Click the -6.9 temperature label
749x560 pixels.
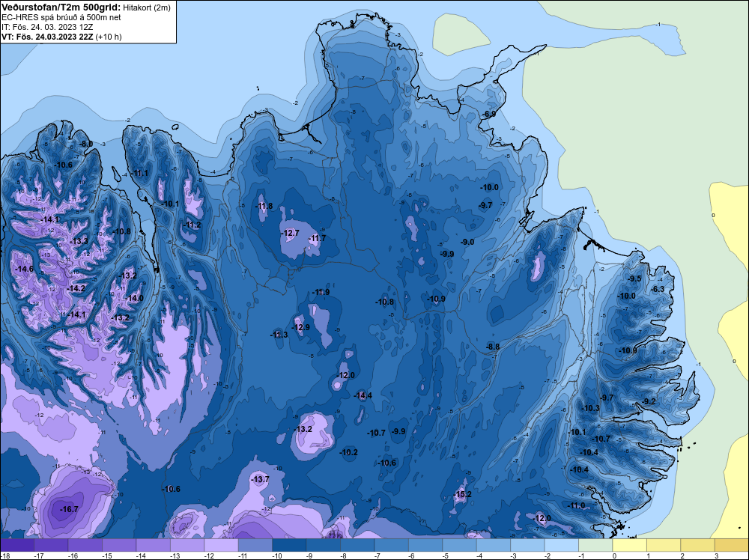(488, 114)
